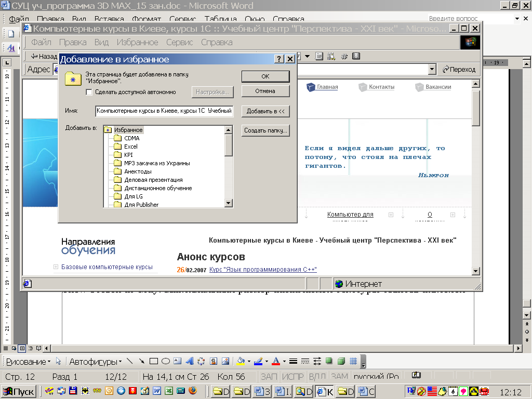The width and height of the screenshot is (532, 399).
Task: Click spelling status book icon in Word
Action: (x=416, y=375)
